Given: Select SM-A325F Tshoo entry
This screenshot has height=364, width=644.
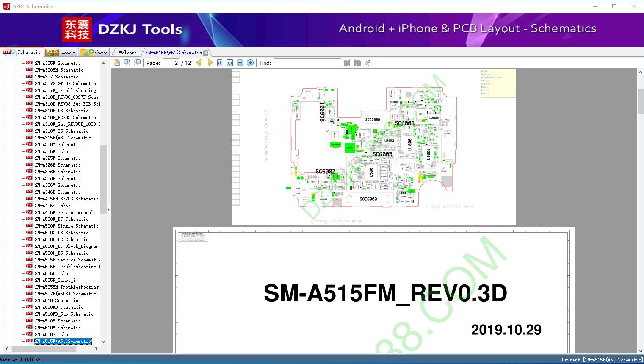Looking at the screenshot, I should coord(53,151).
